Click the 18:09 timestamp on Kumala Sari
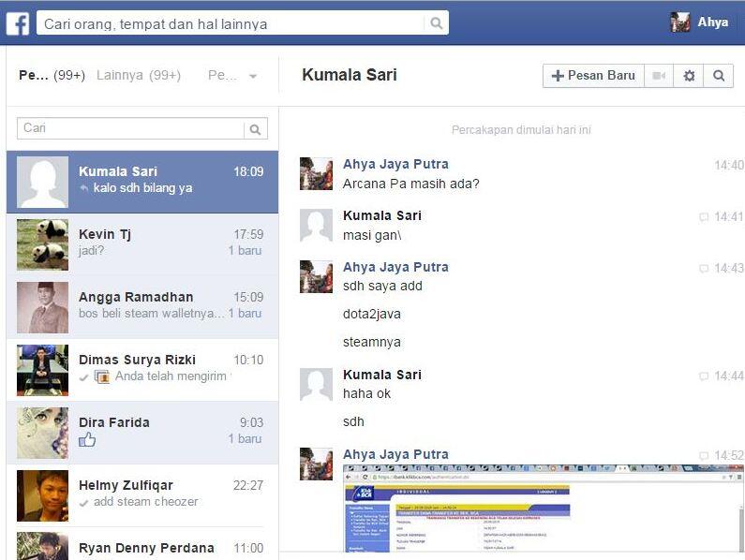745x560 pixels. (x=248, y=172)
